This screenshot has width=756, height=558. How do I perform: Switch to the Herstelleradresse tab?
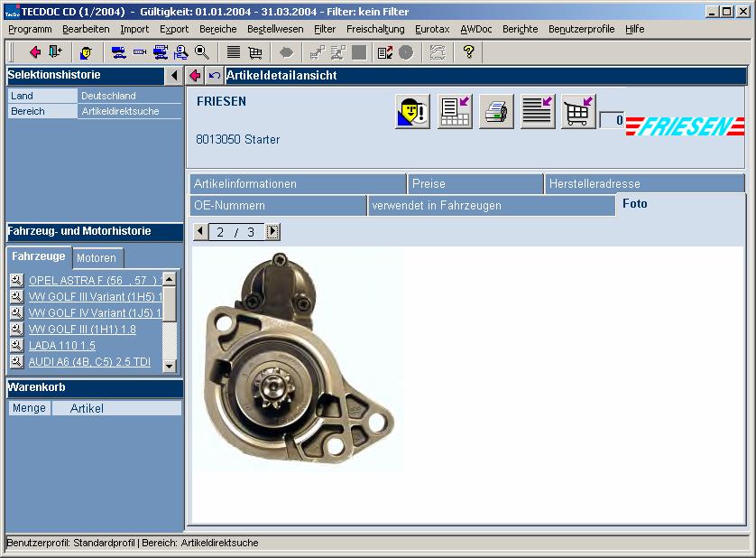point(645,184)
